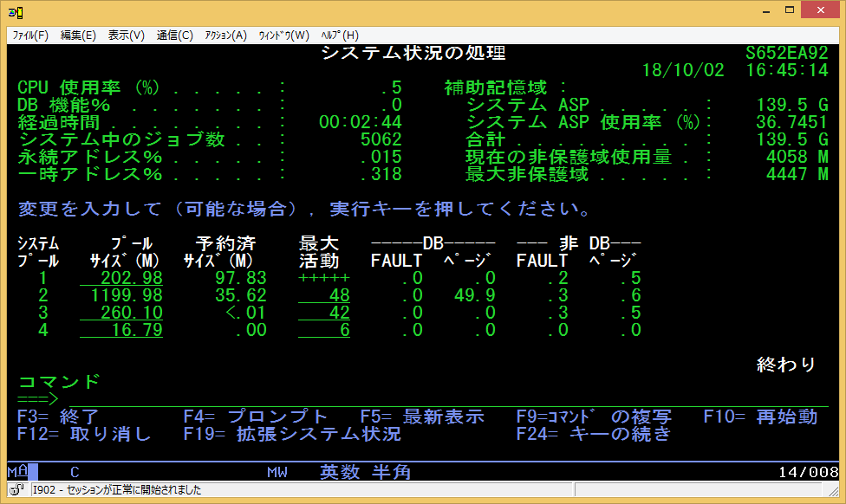
Task: Click the F10= 再始動 restart label
Action: coord(759,417)
